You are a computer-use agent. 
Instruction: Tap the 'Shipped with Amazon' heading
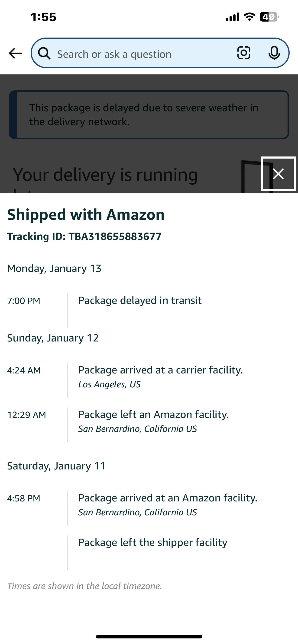pos(86,214)
